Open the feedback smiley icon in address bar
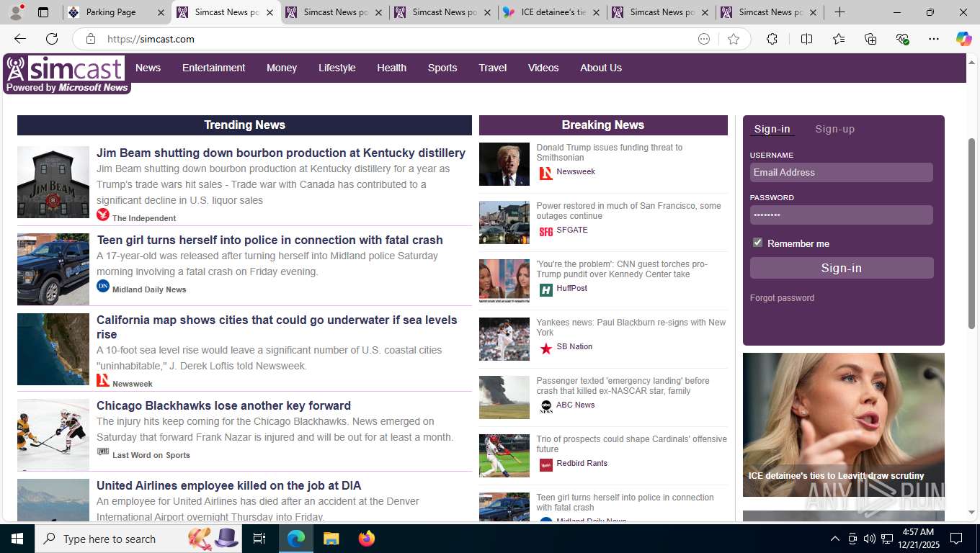The width and height of the screenshot is (980, 553). click(x=704, y=39)
